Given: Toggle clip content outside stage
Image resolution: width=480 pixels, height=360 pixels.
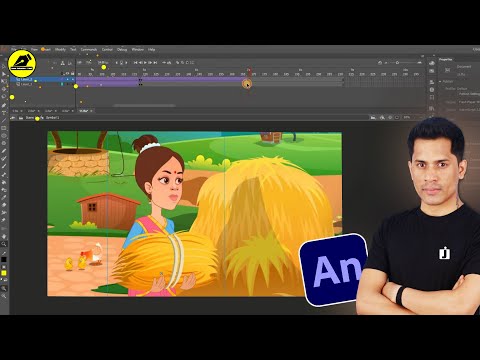Looking at the screenshot, I should pos(397,117).
